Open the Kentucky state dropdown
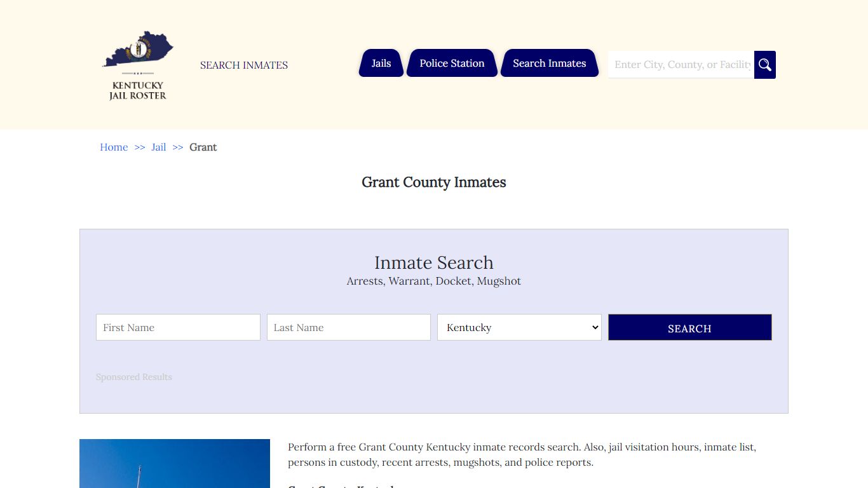This screenshot has height=488, width=868. point(519,327)
